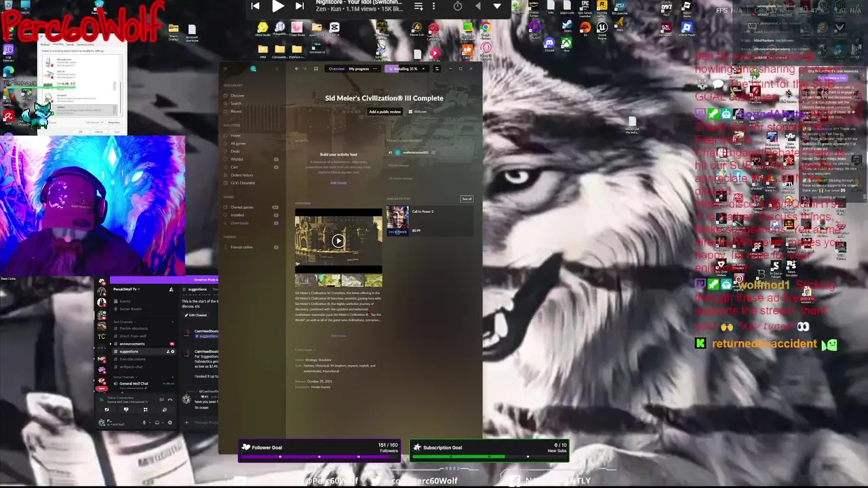Image resolution: width=868 pixels, height=488 pixels.
Task: Open the more options ellipsis beside My progress
Action: click(x=375, y=69)
